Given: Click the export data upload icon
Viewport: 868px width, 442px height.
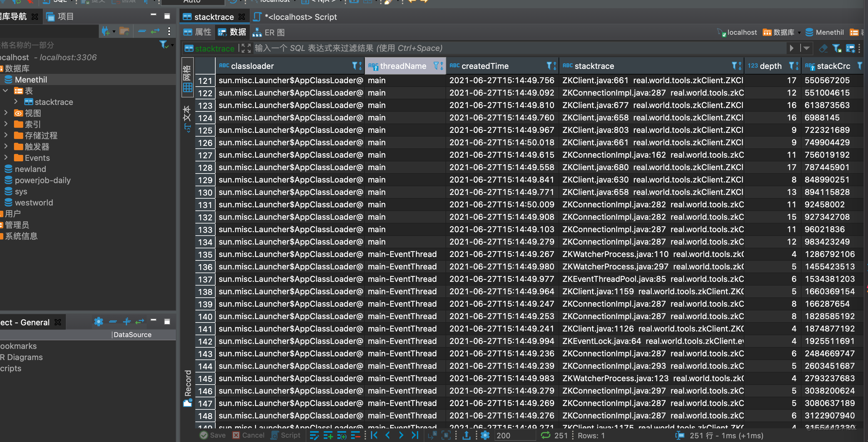Looking at the screenshot, I should pos(467,435).
